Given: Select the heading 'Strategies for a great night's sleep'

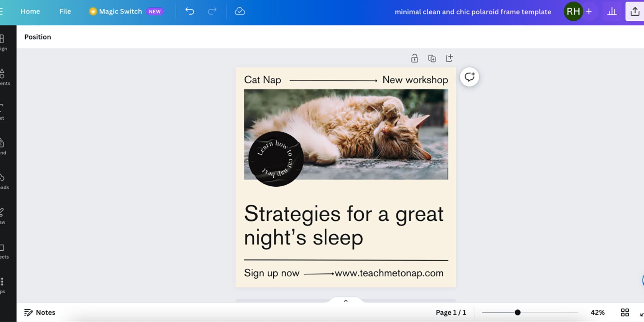Looking at the screenshot, I should (343, 225).
